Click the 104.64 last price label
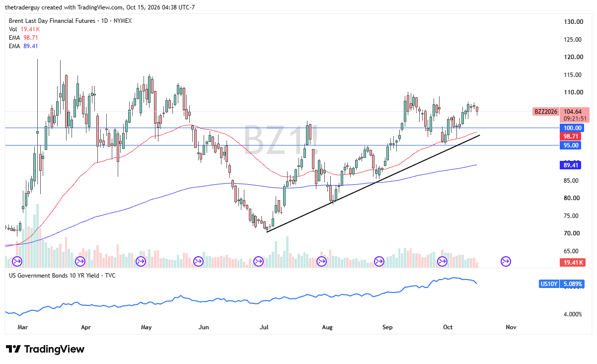 click(573, 112)
